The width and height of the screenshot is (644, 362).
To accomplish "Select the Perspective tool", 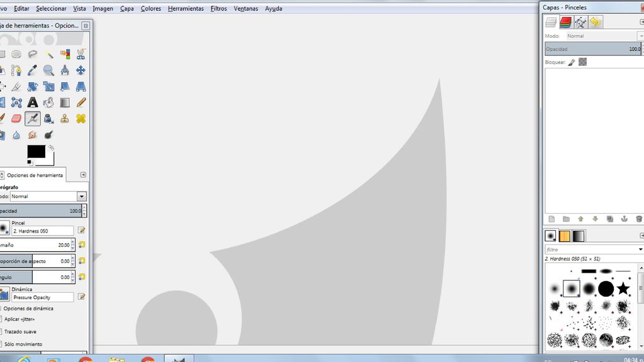I will point(81,86).
